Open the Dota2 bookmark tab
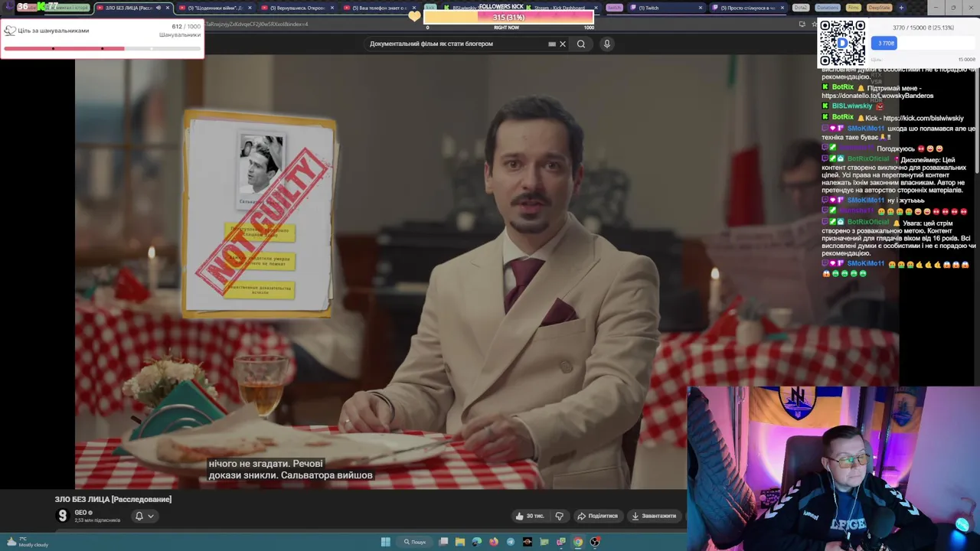 coord(801,8)
